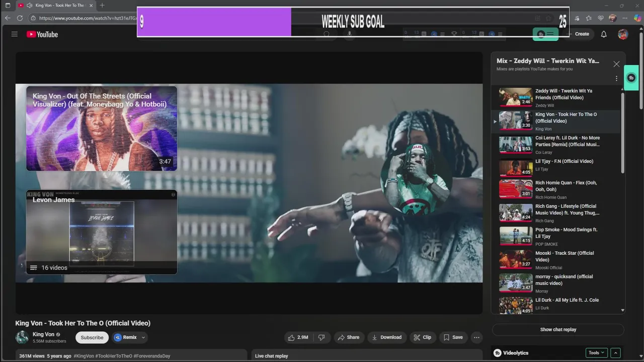The image size is (644, 362).
Task: Select Rich Homie Quan - Flex playlist entry
Action: (x=556, y=190)
